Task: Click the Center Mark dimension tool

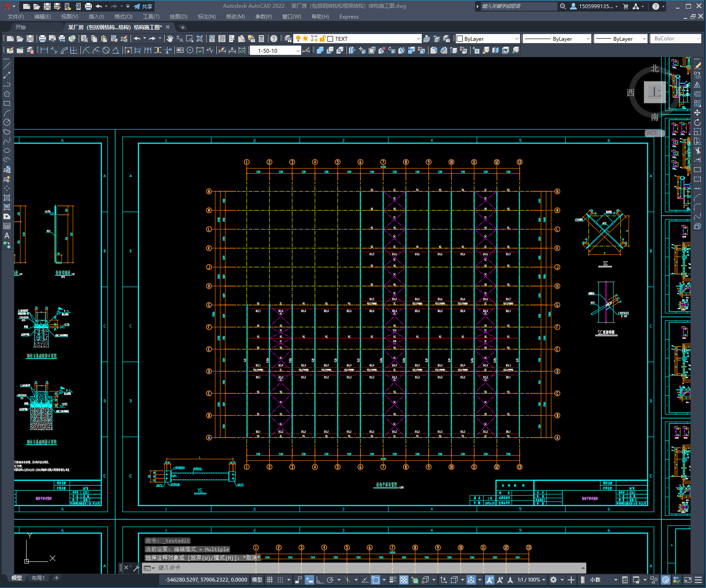Action: click(x=190, y=50)
